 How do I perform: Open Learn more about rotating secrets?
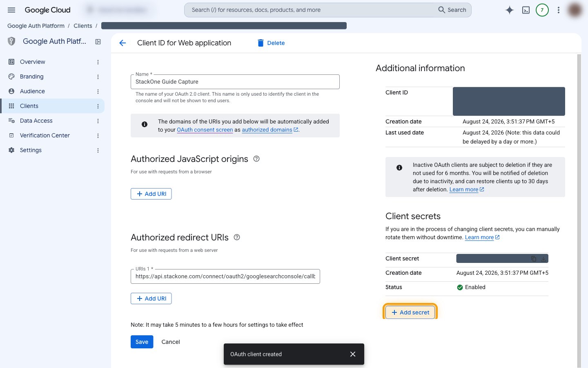point(482,237)
